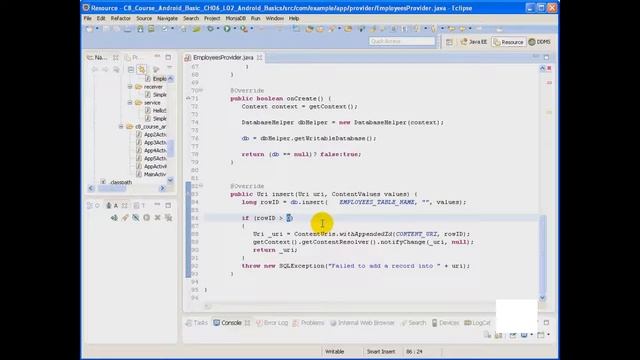Select the receiver folder in tree
The height and width of the screenshot is (360, 640).
[x=153, y=87]
